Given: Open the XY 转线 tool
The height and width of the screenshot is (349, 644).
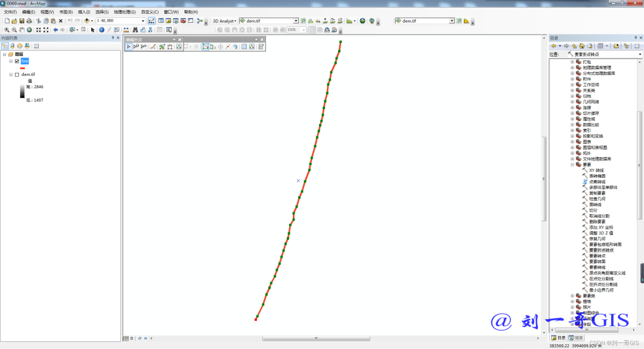Looking at the screenshot, I should (596, 170).
